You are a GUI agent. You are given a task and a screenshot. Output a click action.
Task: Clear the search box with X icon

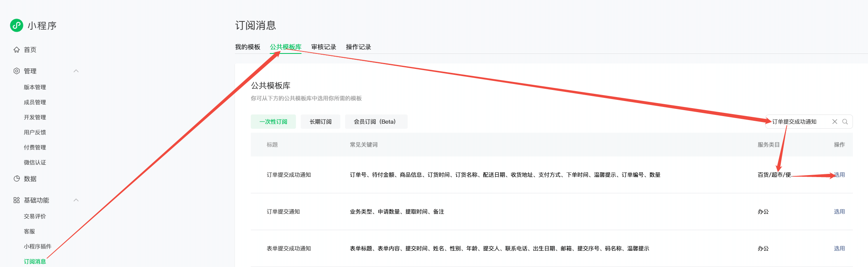834,122
